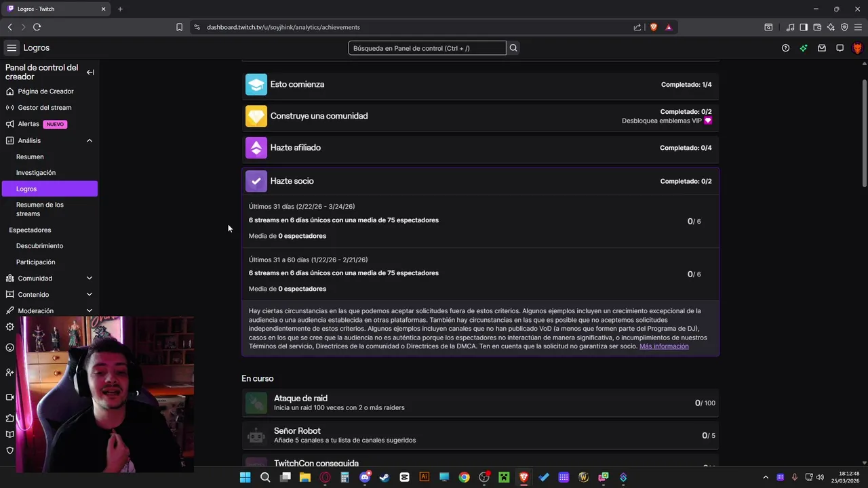The width and height of the screenshot is (868, 488).
Task: Click the Logros - Twitch browser tab
Action: pyautogui.click(x=56, y=9)
